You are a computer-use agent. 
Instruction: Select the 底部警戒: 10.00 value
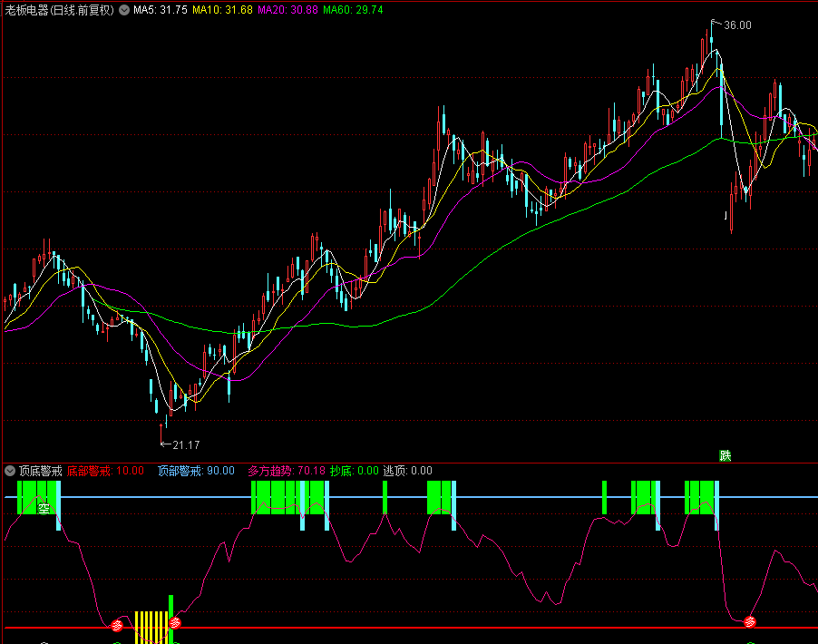(x=105, y=471)
